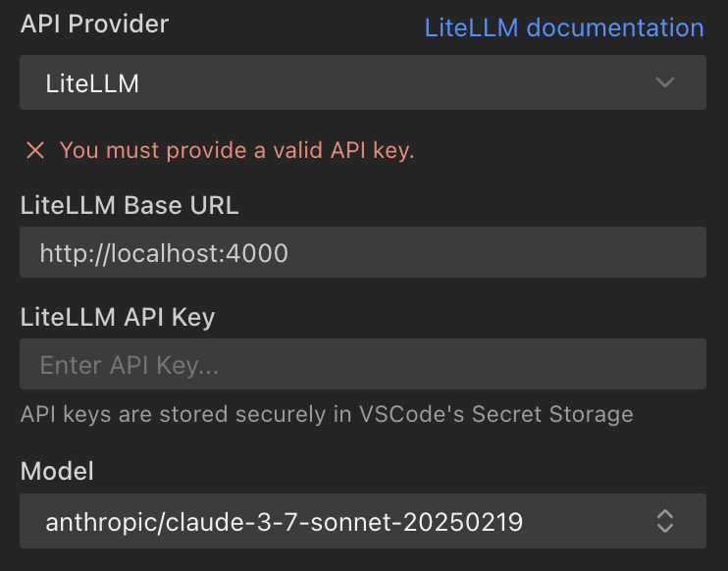Place cursor in the http://localhost:4000 text

[164, 254]
